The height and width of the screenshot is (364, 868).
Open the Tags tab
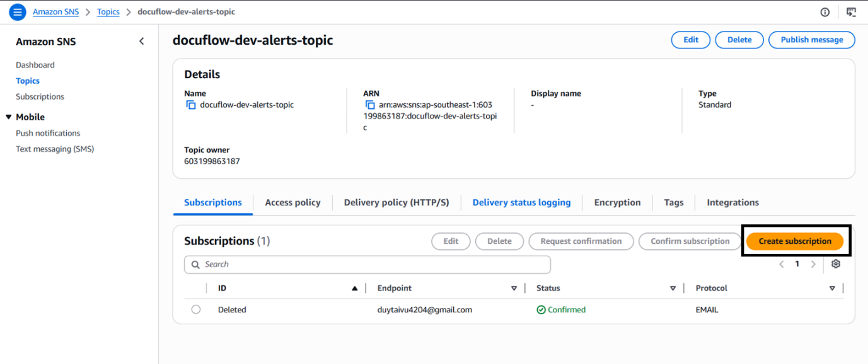pos(674,203)
